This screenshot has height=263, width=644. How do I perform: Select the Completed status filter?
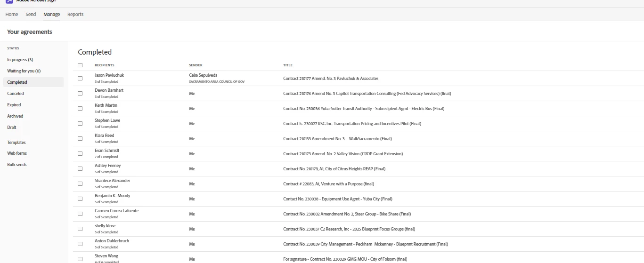(x=33, y=82)
